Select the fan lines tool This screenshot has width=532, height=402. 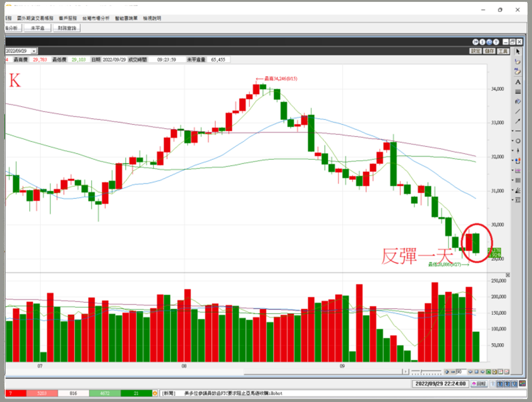point(518,190)
